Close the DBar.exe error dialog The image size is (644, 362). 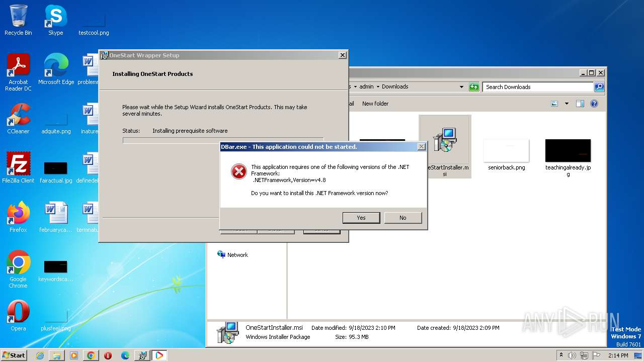(422, 147)
